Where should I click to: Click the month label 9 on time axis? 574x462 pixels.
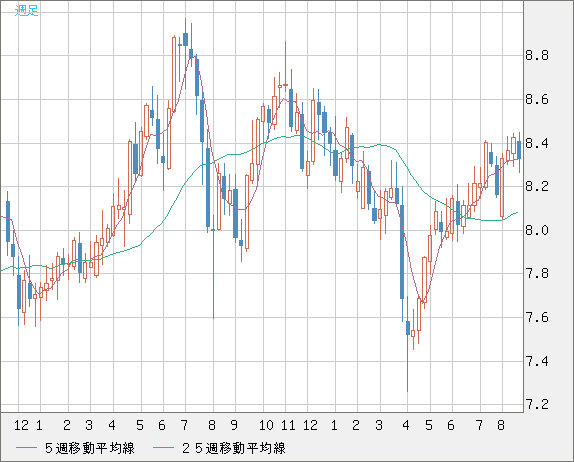[234, 425]
